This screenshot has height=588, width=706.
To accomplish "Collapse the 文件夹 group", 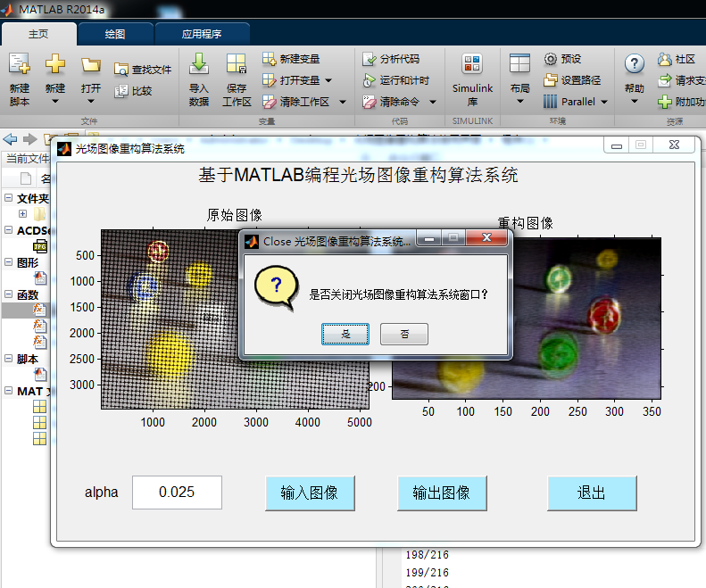I will 8,197.
